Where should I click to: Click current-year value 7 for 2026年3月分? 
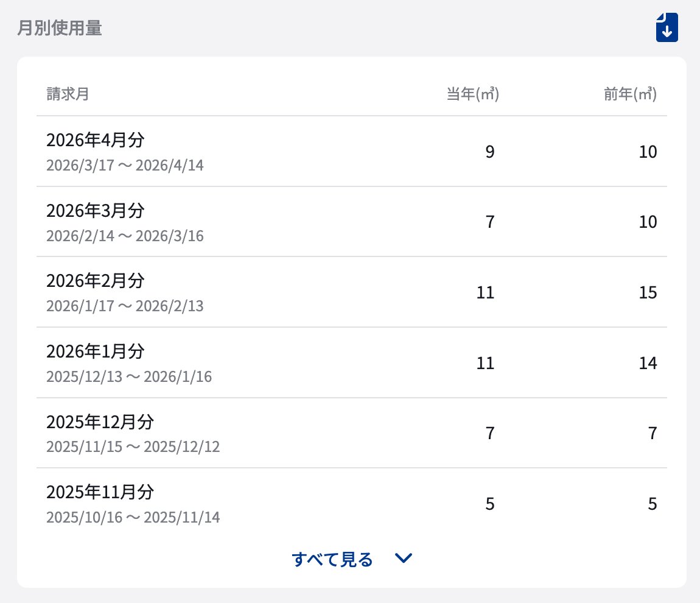pos(490,222)
